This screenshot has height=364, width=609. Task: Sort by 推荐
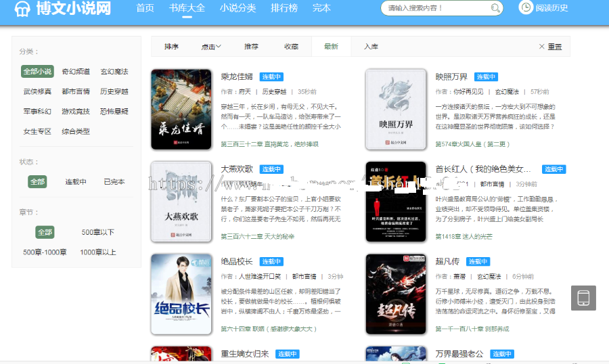pos(251,47)
